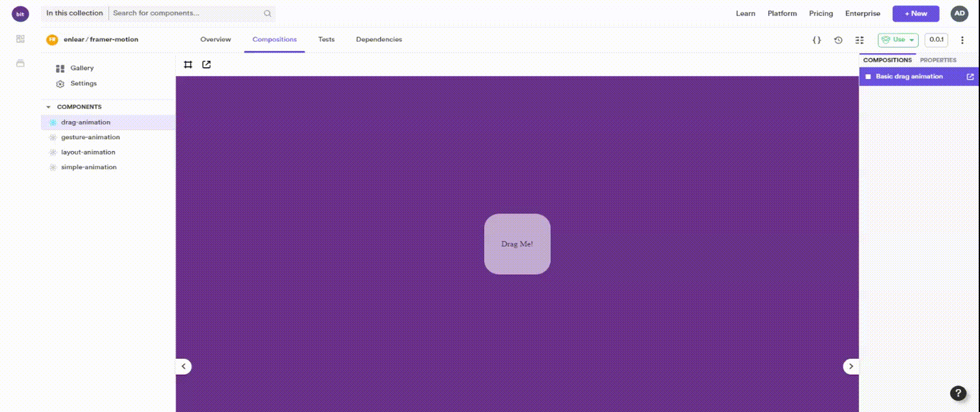Open the three-dot more options menu
980x412 pixels.
[x=962, y=40]
